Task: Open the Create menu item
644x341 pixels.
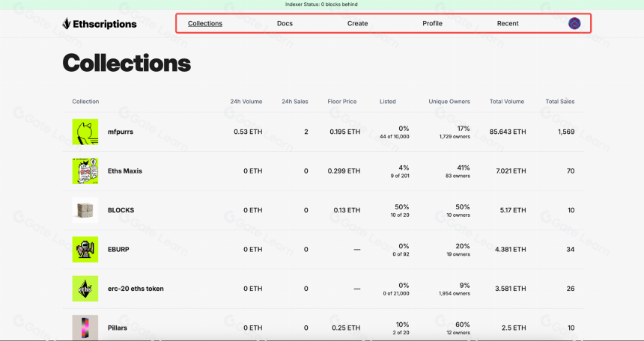Action: (x=357, y=23)
